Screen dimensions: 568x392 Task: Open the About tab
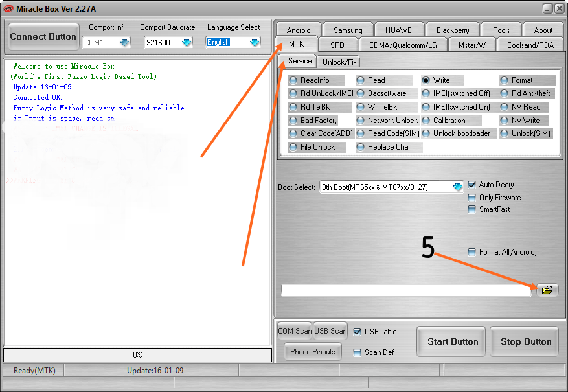pyautogui.click(x=543, y=30)
